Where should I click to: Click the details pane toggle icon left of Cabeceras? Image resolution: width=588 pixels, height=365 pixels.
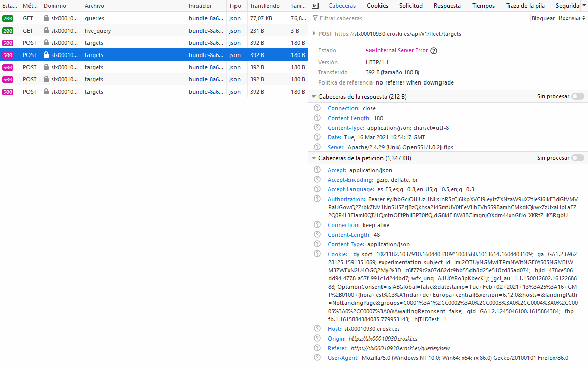point(315,6)
